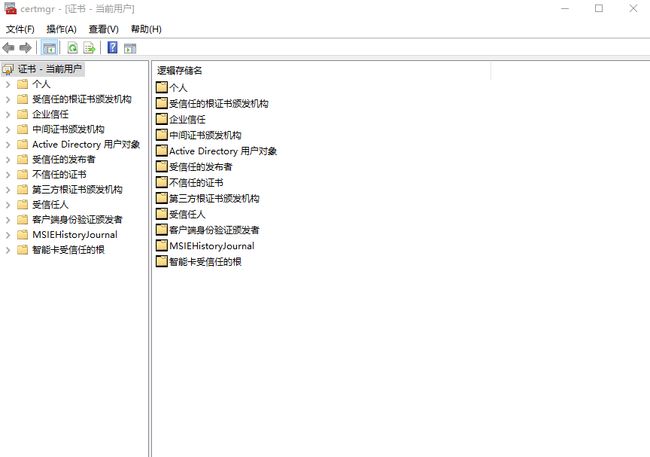The image size is (650, 457).
Task: Select the 证书 - 当前用户 root node
Action: (x=43, y=69)
